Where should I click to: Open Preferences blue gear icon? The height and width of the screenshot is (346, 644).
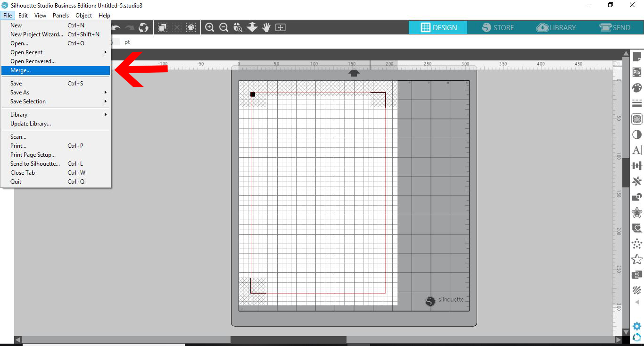[x=637, y=326]
